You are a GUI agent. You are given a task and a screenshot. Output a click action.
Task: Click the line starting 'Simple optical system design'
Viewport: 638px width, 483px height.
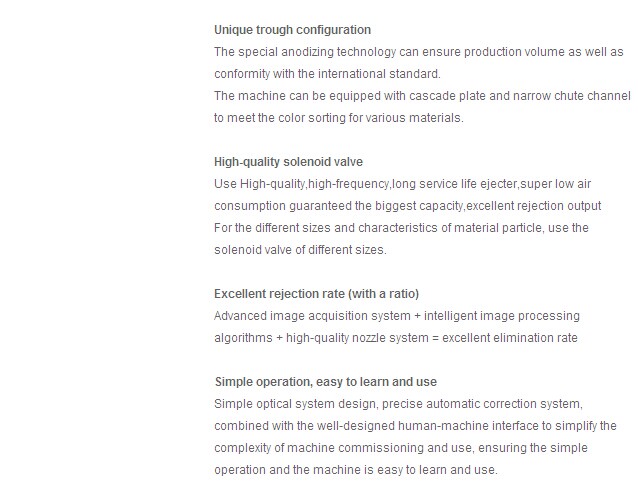(398, 404)
